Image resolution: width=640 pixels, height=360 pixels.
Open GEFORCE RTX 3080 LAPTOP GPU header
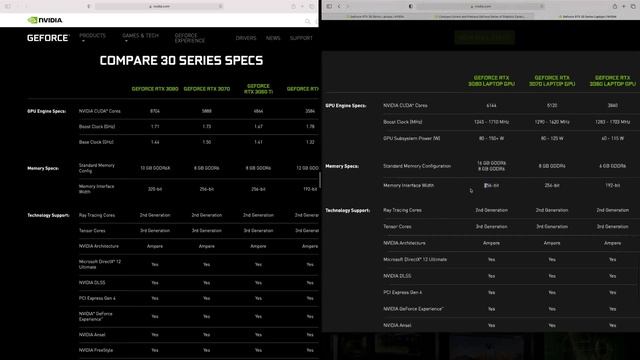pyautogui.click(x=491, y=80)
